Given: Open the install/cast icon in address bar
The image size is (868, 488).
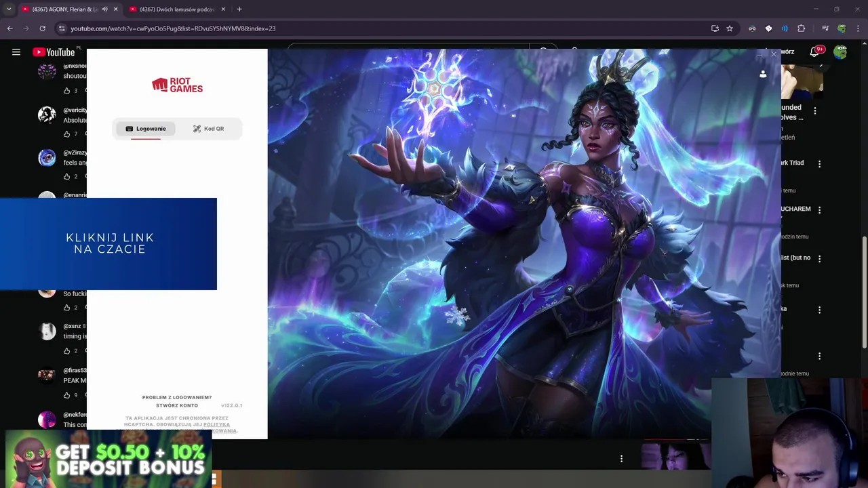Looking at the screenshot, I should [x=715, y=28].
